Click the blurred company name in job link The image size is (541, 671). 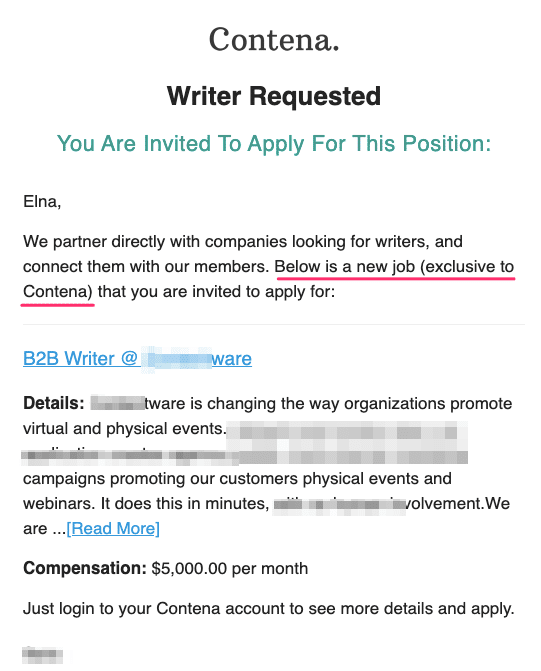(176, 359)
